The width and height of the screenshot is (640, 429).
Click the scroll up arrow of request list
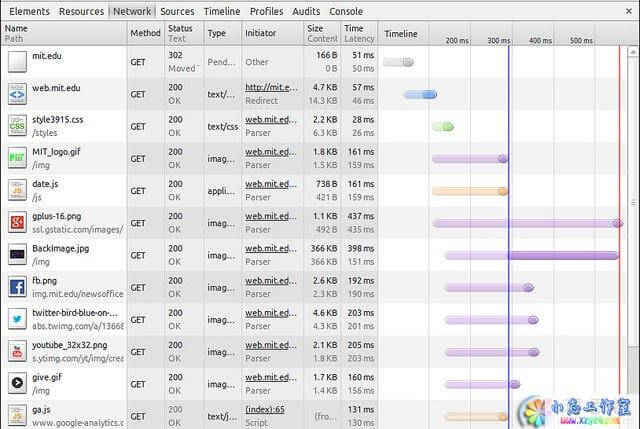(x=633, y=52)
